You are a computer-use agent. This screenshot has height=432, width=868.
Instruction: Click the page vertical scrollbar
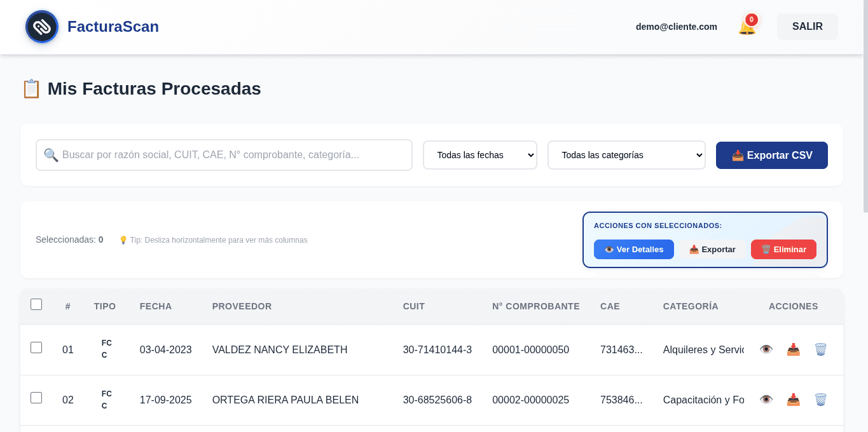pos(865,105)
